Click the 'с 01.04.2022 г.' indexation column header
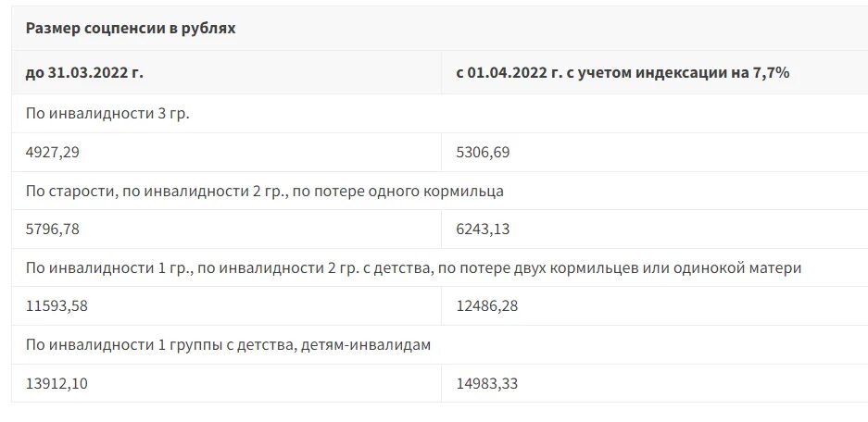 [x=623, y=72]
